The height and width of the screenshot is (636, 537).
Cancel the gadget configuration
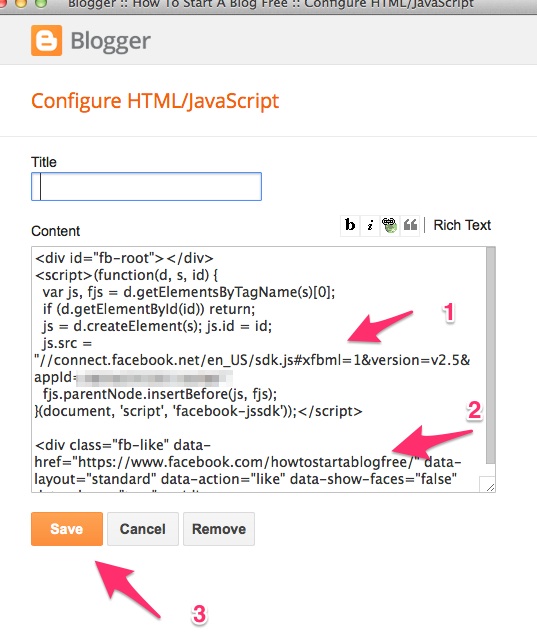(143, 529)
